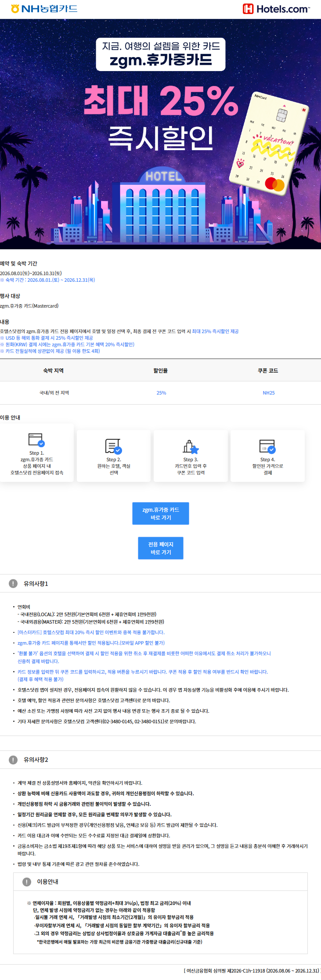321x980 pixels.
Task: Click the Step 2 document checklist icon
Action: coord(113,446)
